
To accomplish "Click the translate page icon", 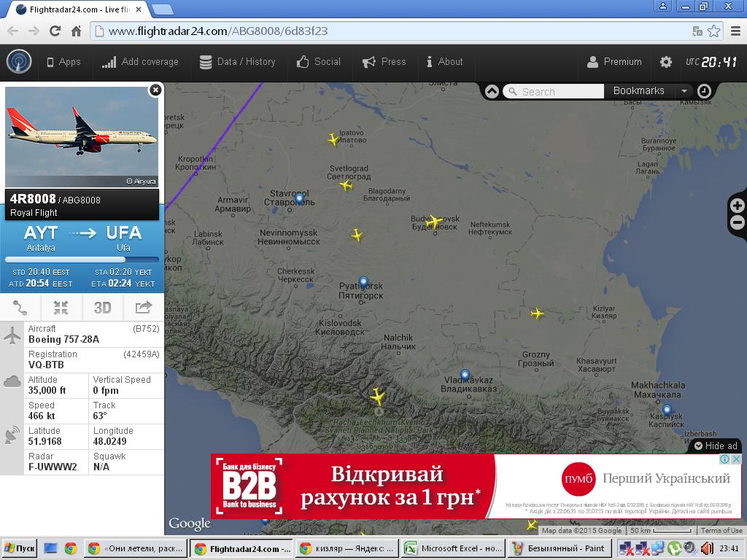I will [x=697, y=31].
